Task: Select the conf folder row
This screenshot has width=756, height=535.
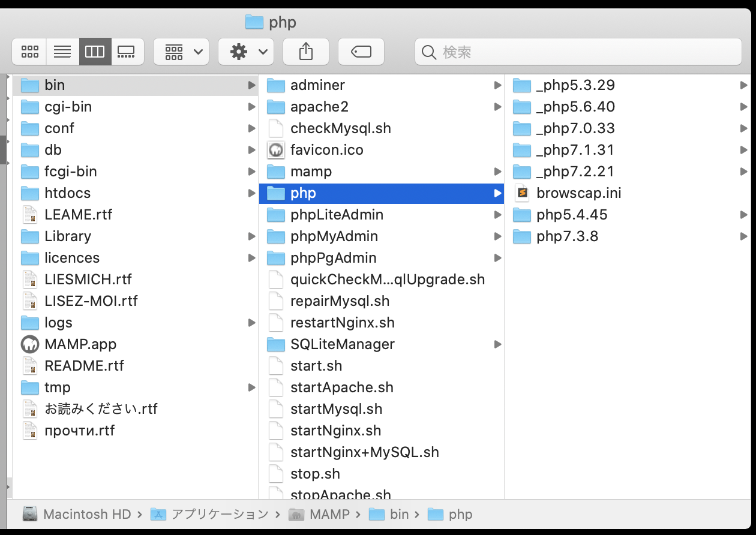Action: click(x=136, y=128)
